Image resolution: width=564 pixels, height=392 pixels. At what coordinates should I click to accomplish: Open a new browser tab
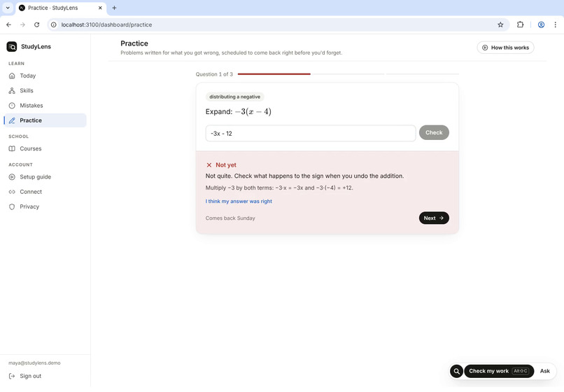(114, 8)
